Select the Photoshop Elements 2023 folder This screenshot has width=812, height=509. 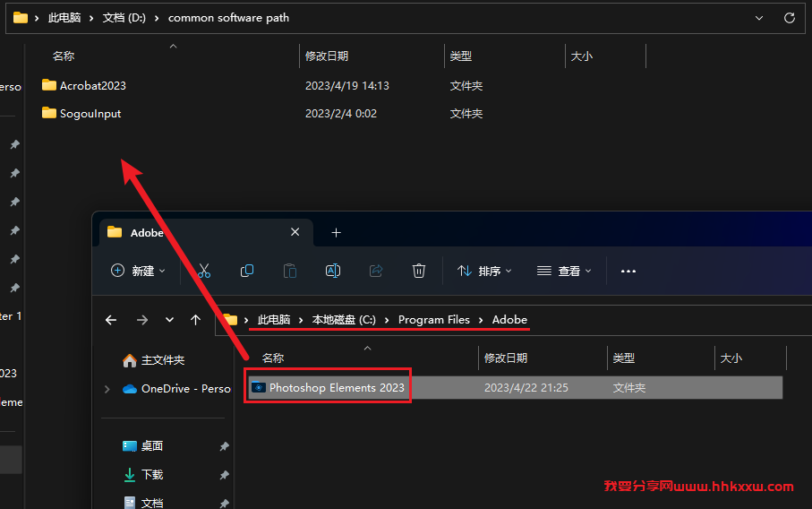[516, 387]
